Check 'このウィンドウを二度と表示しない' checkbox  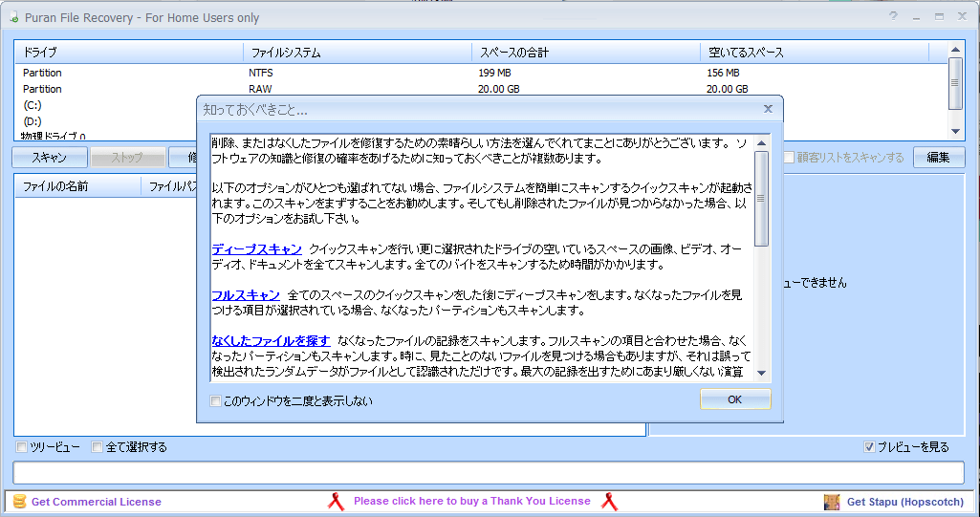click(216, 400)
